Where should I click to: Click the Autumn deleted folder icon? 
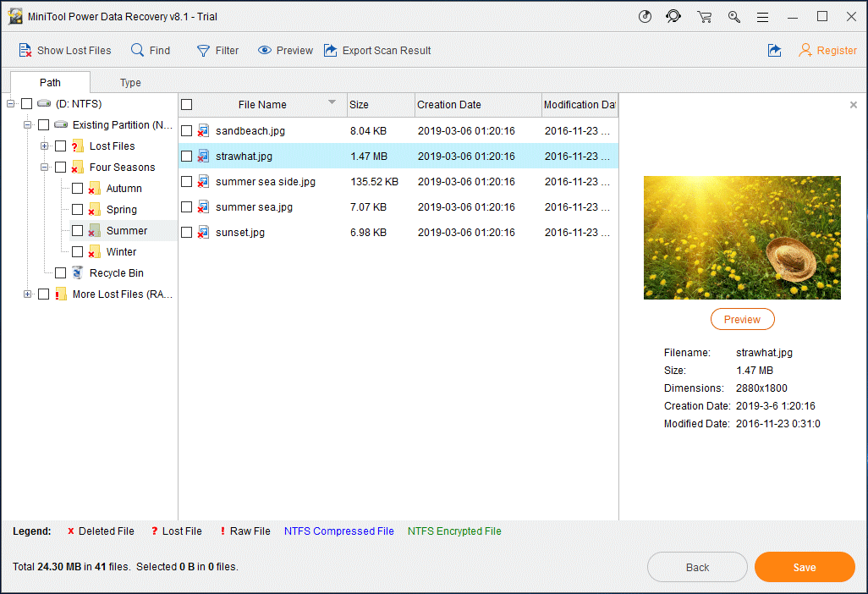[x=94, y=188]
